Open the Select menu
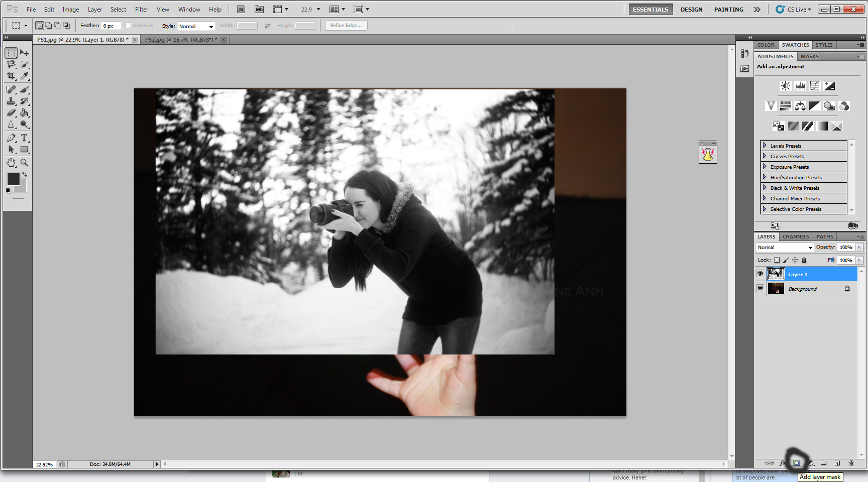Screen dimensions: 868x482 [x=119, y=10]
